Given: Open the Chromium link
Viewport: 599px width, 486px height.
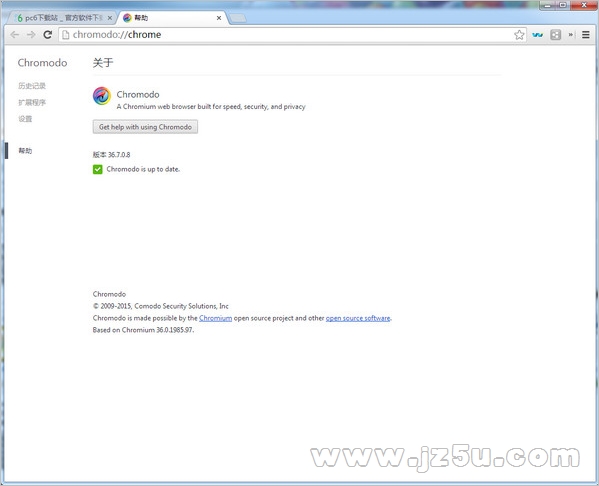Looking at the screenshot, I should [215, 318].
